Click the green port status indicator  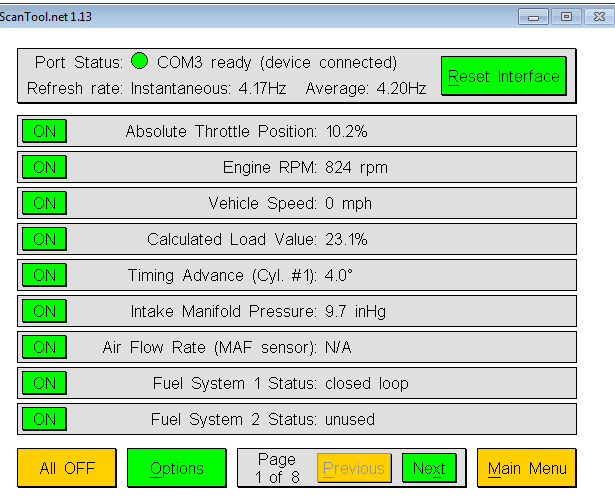tap(139, 62)
